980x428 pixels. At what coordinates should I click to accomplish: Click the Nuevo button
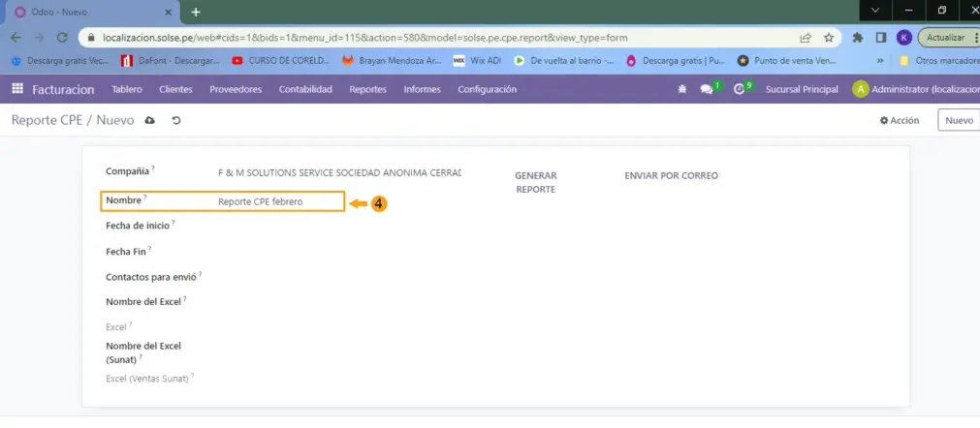(x=958, y=120)
